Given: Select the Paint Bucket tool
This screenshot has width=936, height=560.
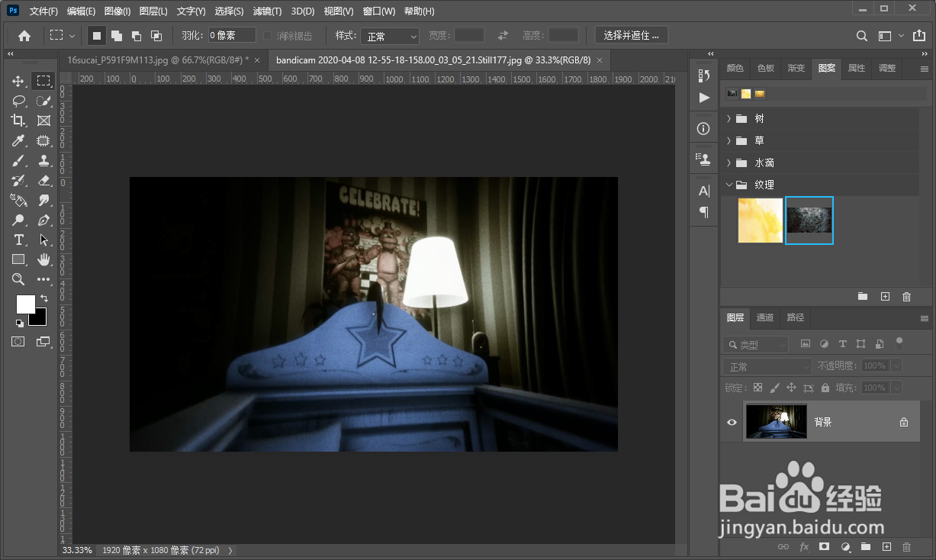Looking at the screenshot, I should point(19,200).
